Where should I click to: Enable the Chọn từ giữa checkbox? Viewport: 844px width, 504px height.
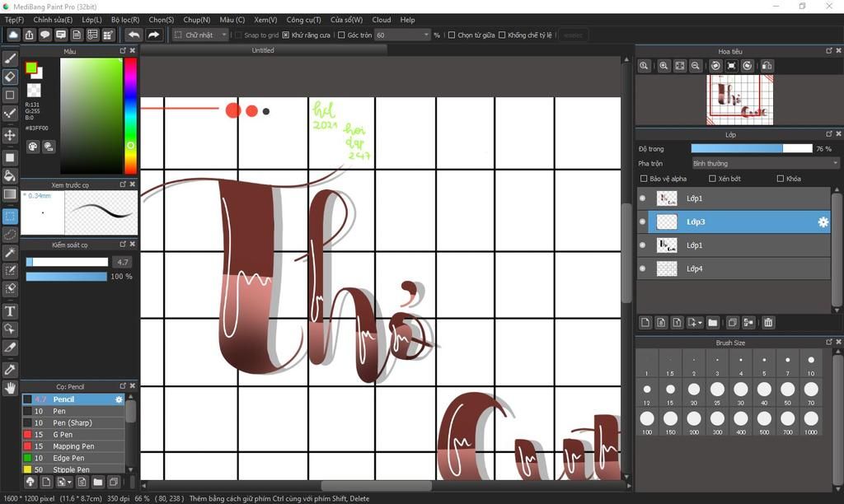[452, 35]
